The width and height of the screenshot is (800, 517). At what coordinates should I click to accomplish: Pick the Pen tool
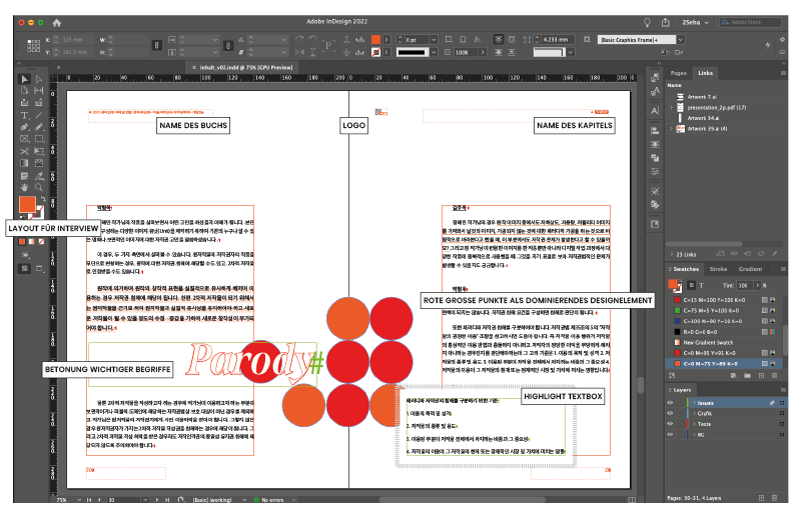pyautogui.click(x=25, y=127)
